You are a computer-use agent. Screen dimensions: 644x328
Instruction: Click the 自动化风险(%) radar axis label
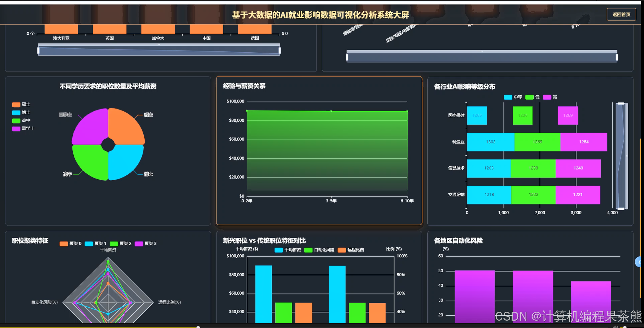click(x=45, y=302)
